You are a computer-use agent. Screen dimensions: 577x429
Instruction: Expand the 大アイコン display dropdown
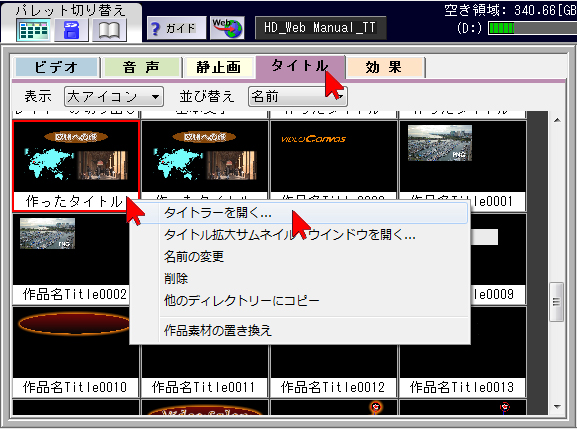point(114,97)
